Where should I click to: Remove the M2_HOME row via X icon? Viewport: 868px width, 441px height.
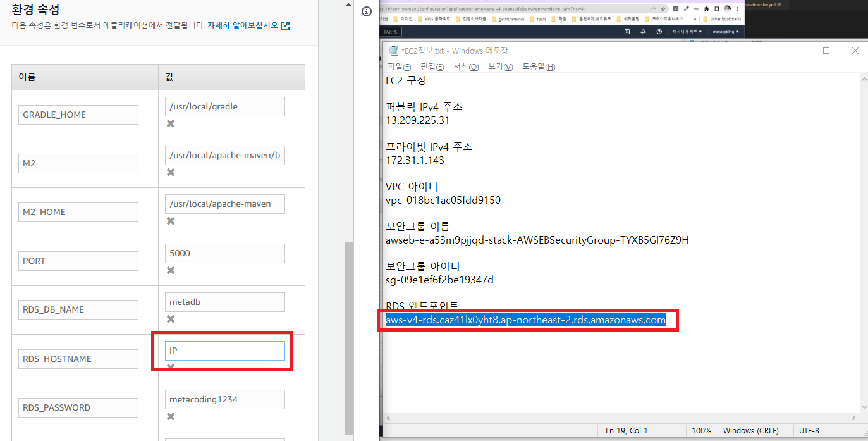[171, 221]
